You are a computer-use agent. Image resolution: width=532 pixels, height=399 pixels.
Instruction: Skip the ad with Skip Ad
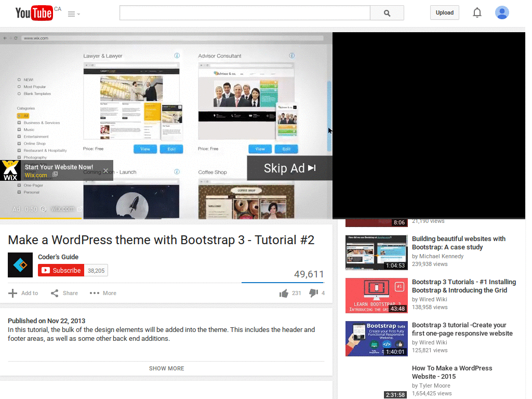click(290, 168)
